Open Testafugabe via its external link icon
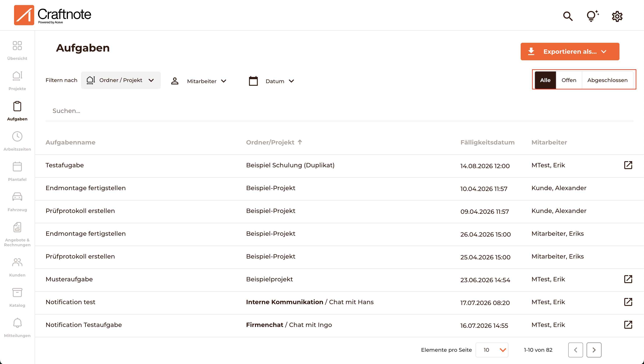 (628, 165)
